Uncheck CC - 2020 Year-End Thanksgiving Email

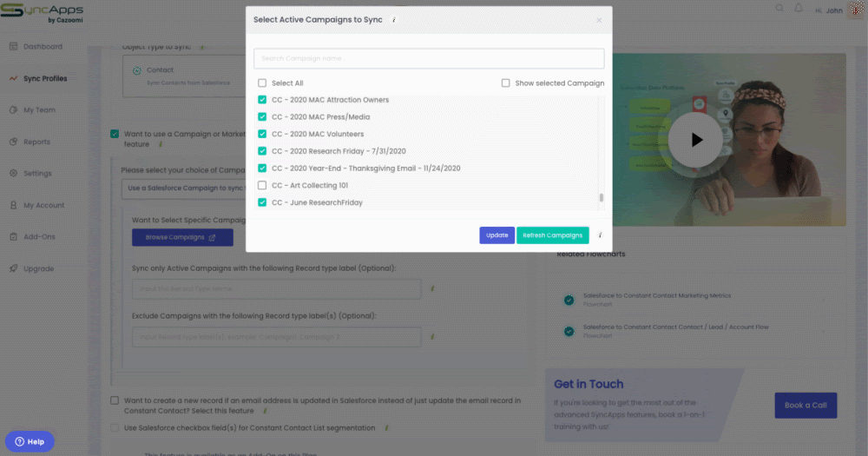click(262, 168)
